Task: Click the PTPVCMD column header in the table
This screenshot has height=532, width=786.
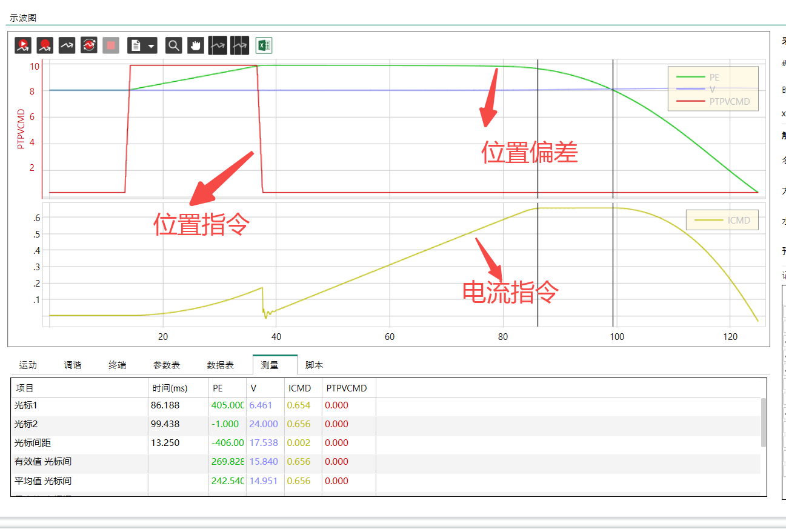Action: [349, 388]
